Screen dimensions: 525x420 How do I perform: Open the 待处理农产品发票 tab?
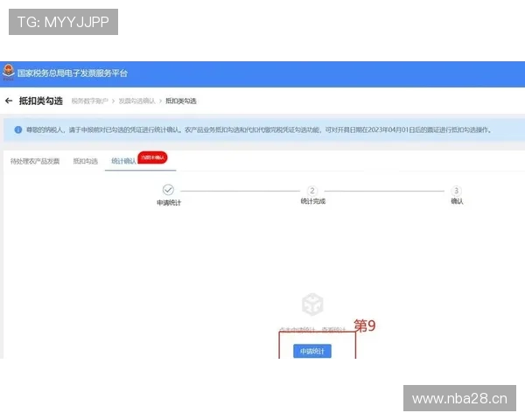35,161
